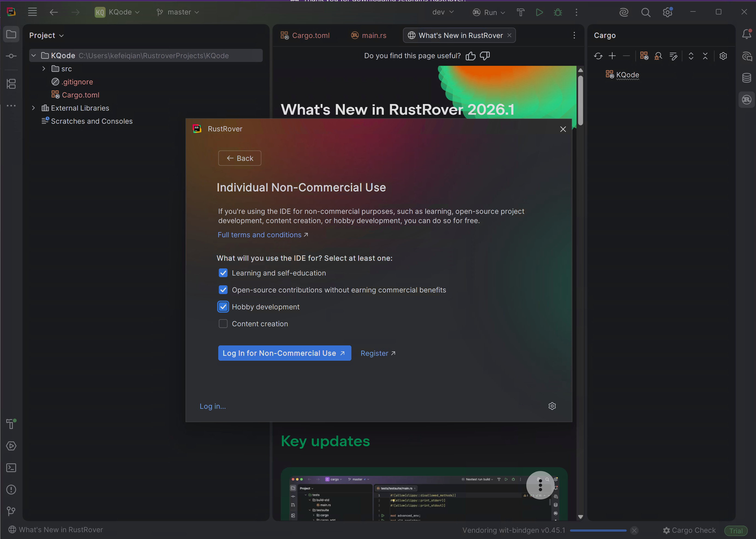This screenshot has height=539, width=756.
Task: Open the Services tool window icon
Action: click(11, 446)
